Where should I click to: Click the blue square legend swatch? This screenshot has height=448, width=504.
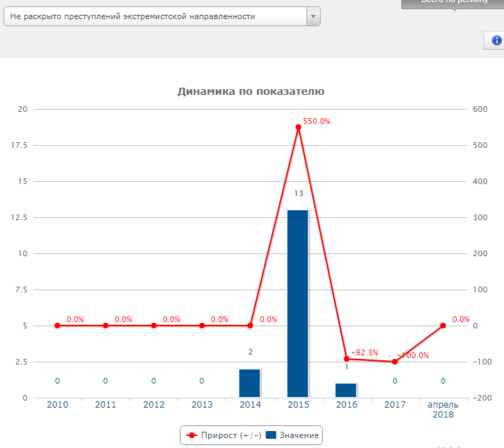tap(270, 435)
